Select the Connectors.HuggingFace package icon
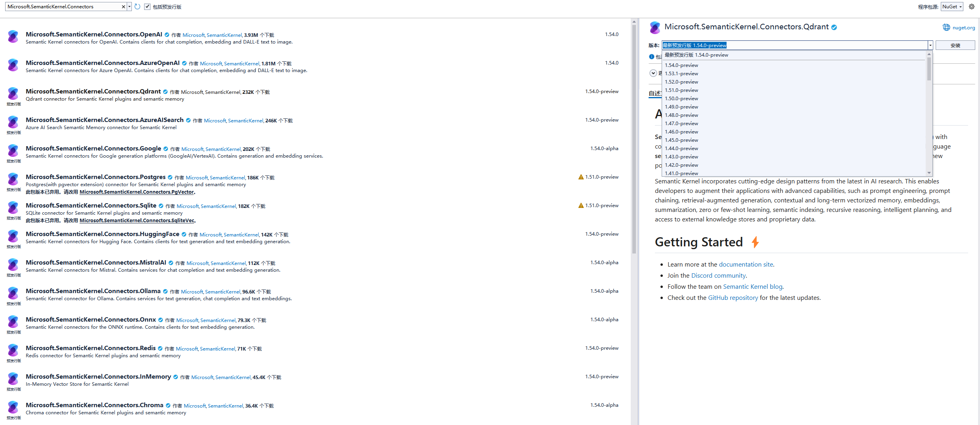 (x=13, y=236)
